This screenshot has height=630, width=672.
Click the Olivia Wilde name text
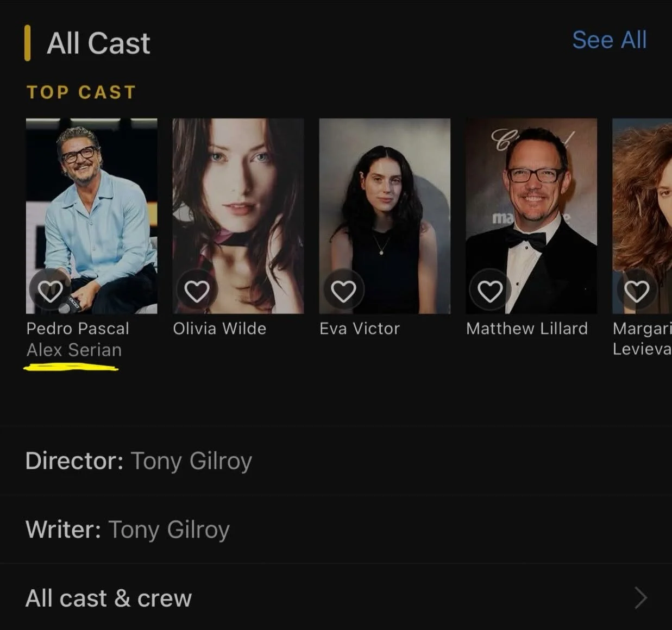coord(219,329)
